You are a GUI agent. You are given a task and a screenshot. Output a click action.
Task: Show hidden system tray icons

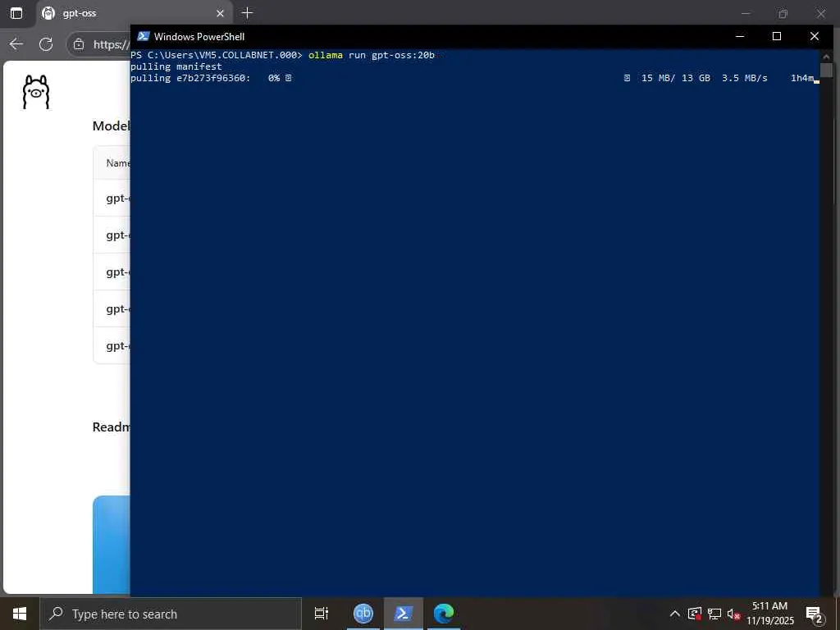click(675, 614)
